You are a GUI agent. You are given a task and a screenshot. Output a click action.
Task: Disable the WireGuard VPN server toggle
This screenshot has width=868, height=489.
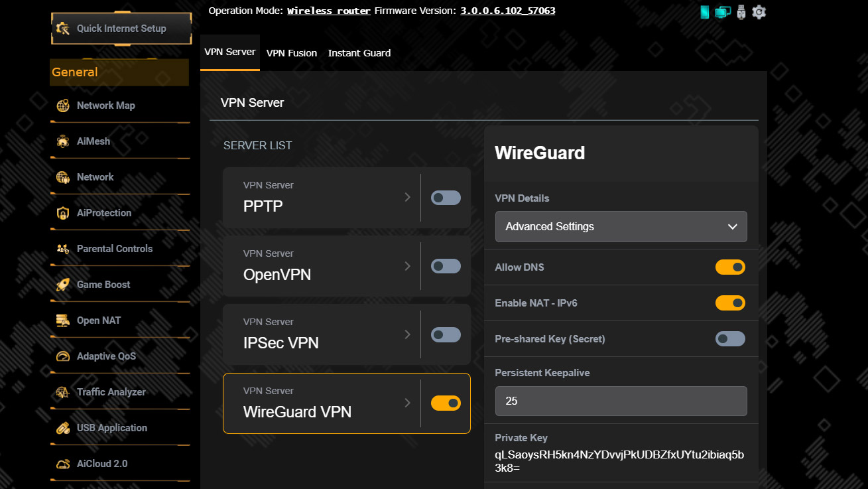click(x=446, y=403)
